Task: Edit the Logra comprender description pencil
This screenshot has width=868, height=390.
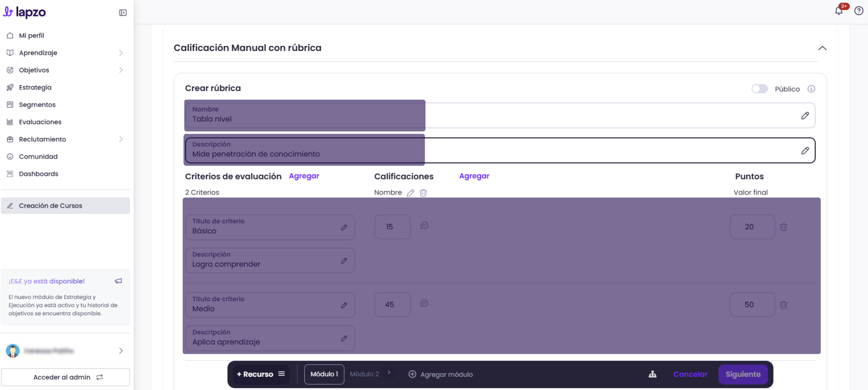Action: tap(344, 261)
